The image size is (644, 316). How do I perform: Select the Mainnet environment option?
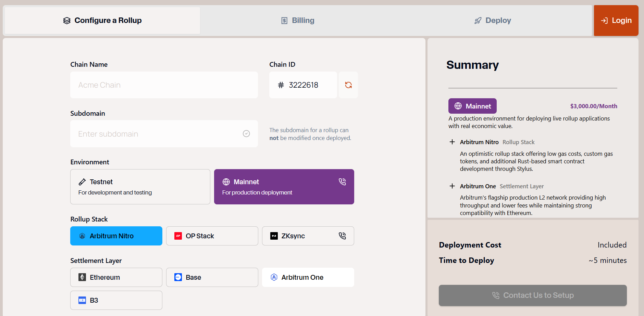coord(284,187)
